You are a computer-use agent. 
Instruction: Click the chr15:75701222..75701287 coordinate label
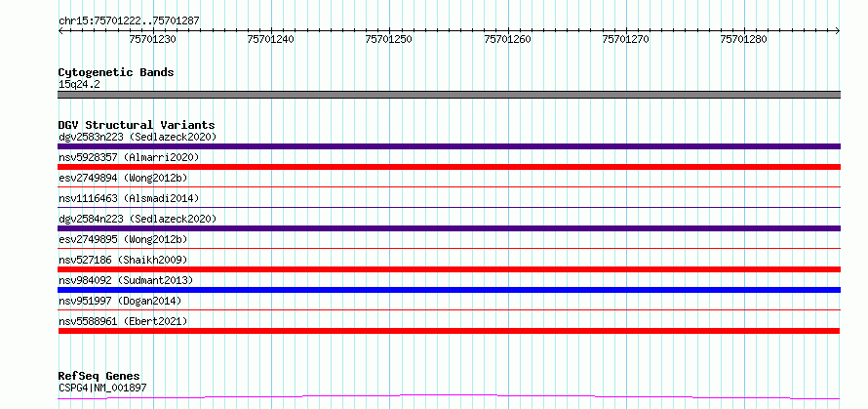point(129,21)
